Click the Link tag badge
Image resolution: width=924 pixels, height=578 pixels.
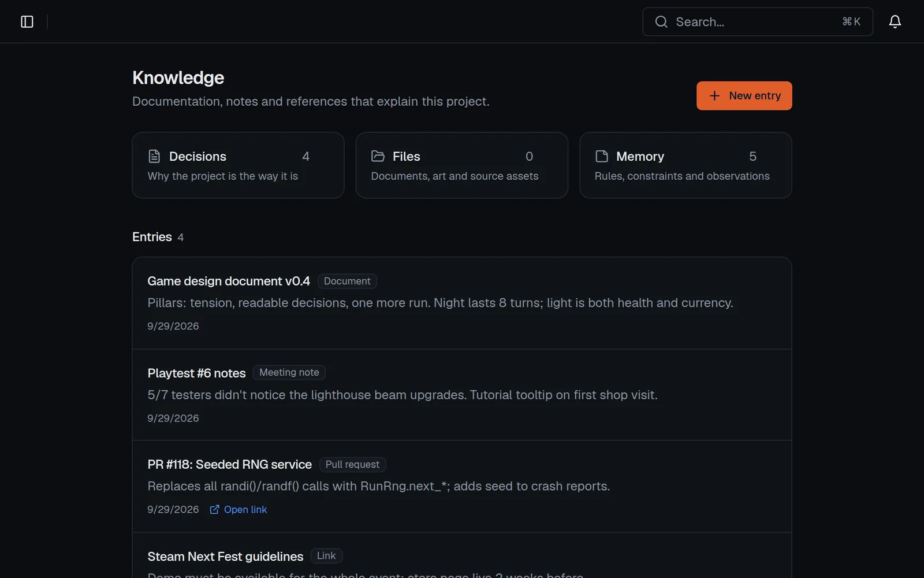pyautogui.click(x=326, y=556)
